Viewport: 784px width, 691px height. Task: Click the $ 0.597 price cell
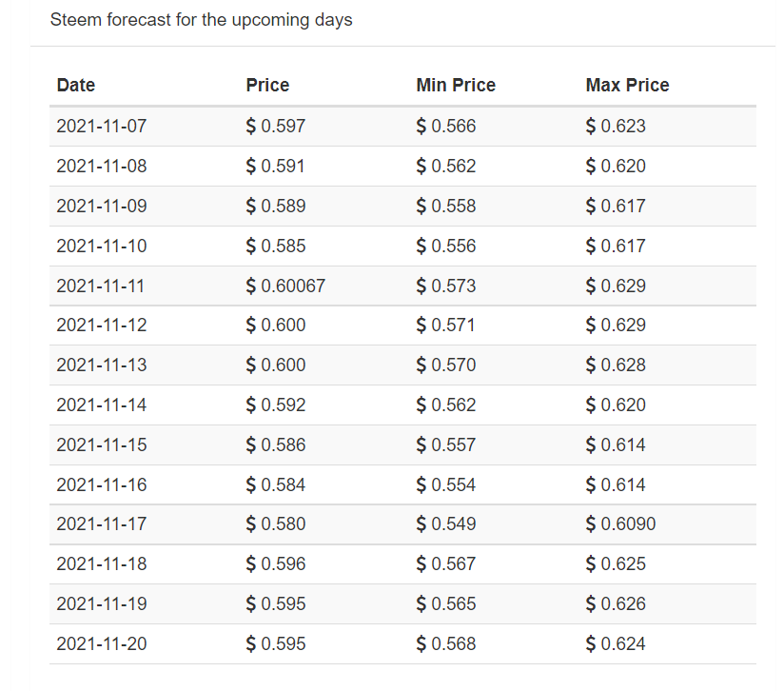(276, 126)
